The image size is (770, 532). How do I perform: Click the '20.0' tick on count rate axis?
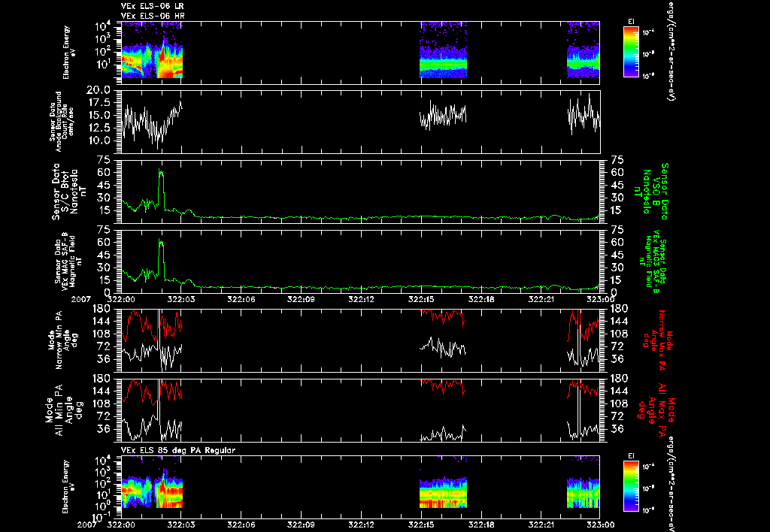[99, 90]
